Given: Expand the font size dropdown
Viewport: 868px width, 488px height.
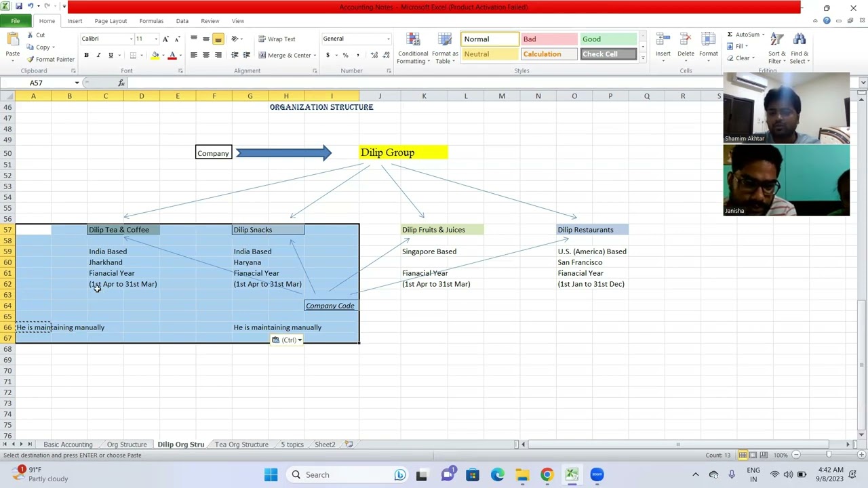Looking at the screenshot, I should tap(156, 39).
